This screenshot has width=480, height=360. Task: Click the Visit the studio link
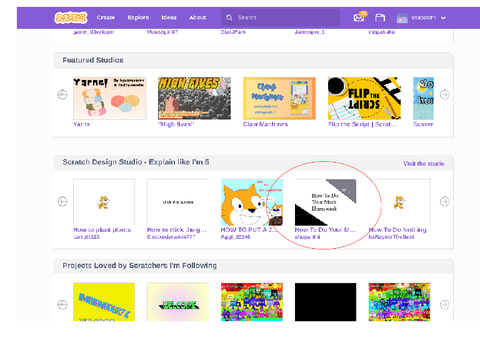(x=424, y=163)
